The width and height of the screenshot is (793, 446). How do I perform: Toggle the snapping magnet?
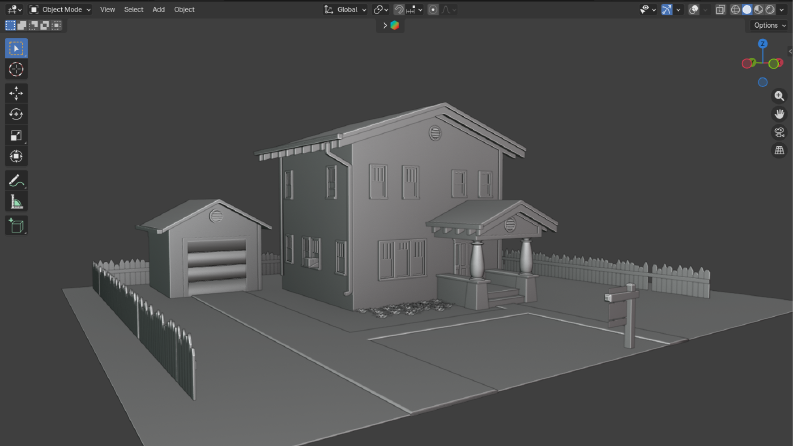click(399, 10)
